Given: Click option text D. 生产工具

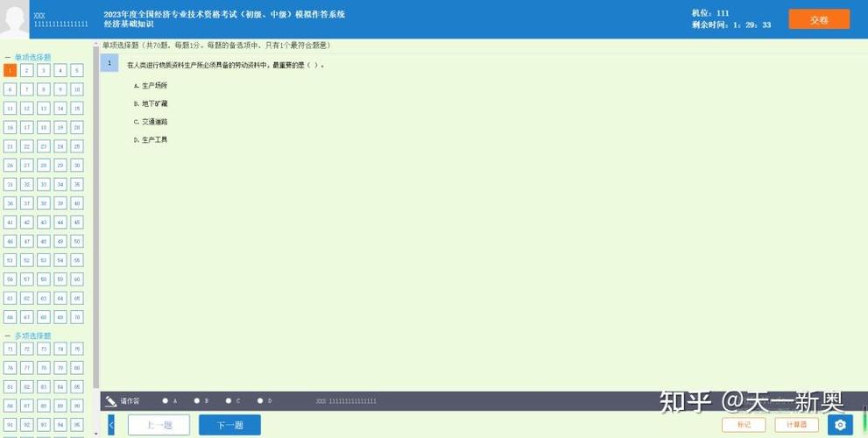Looking at the screenshot, I should (151, 139).
